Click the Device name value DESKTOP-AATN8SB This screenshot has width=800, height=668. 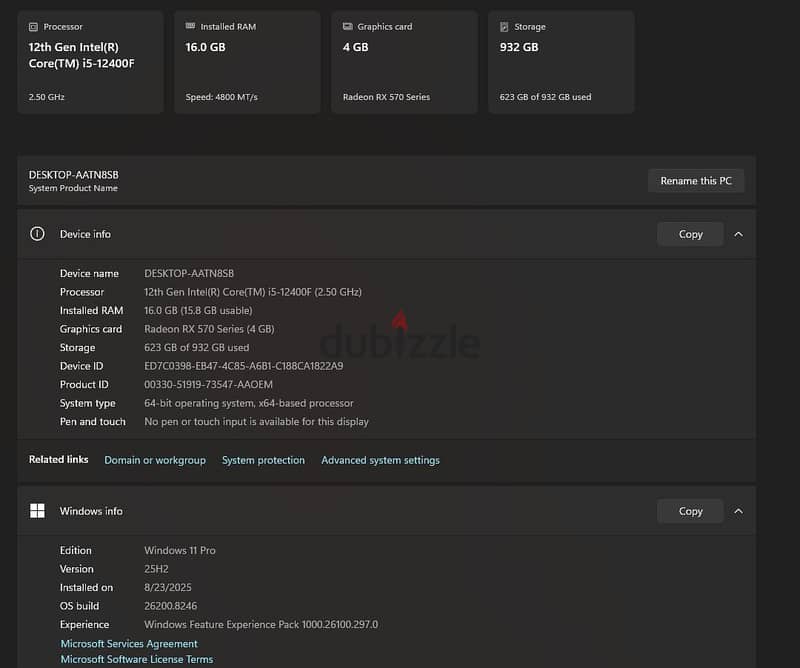tap(189, 274)
